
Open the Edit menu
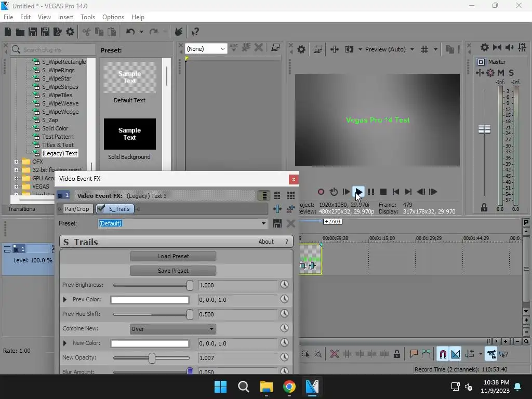[x=25, y=17]
